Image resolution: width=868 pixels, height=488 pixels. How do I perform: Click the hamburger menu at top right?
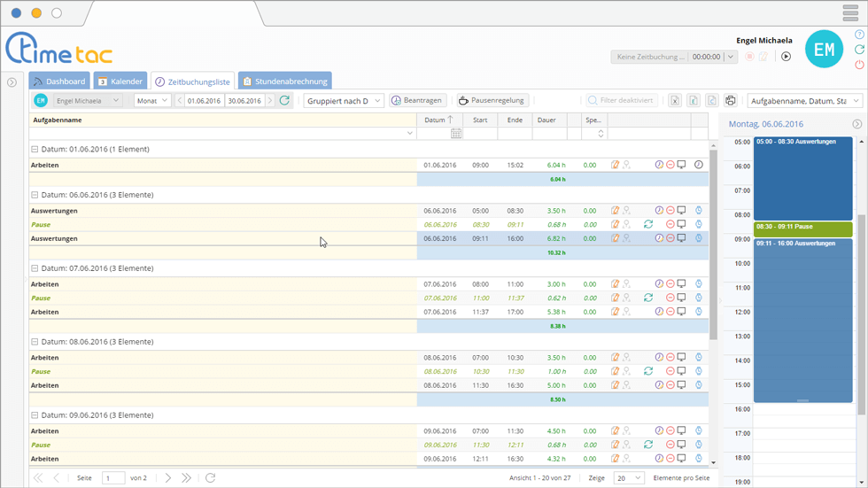(x=850, y=13)
